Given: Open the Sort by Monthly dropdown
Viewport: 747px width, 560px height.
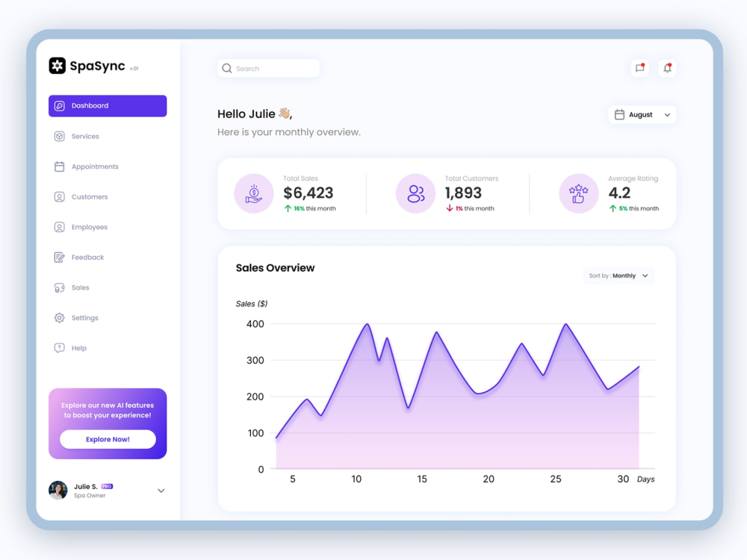Looking at the screenshot, I should 619,276.
